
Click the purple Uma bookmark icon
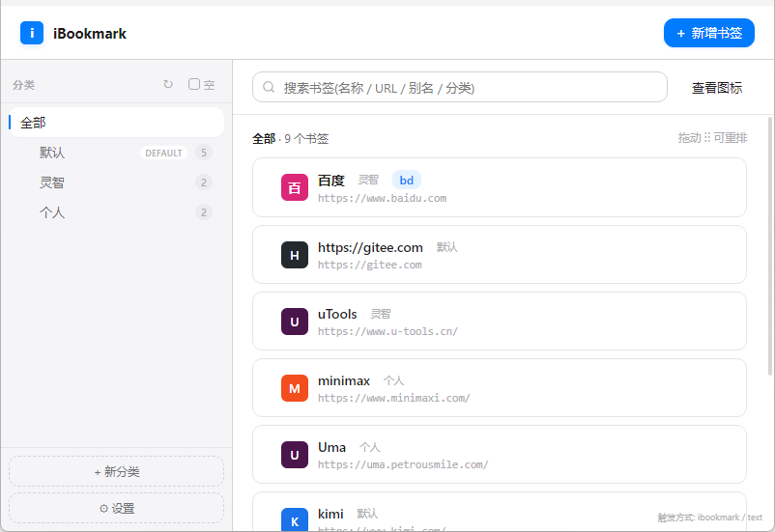point(295,455)
